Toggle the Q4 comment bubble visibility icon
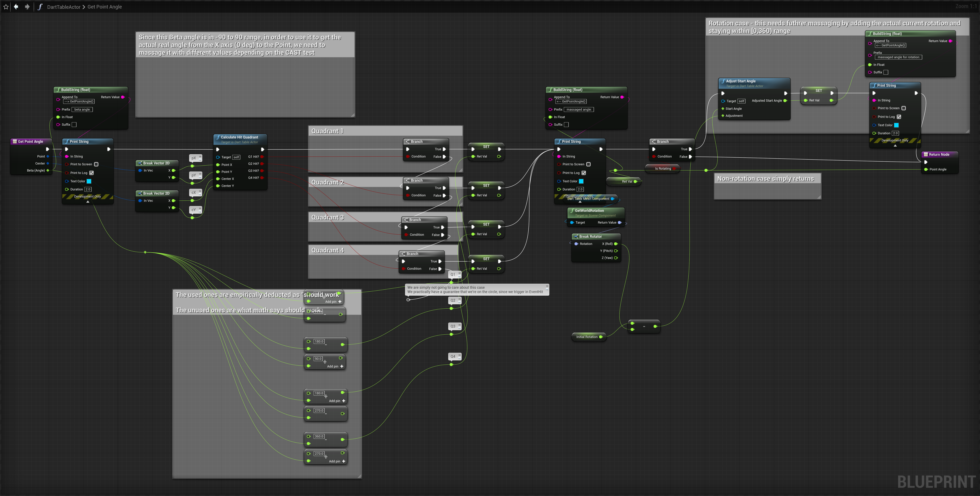This screenshot has height=496, width=980. [460, 358]
